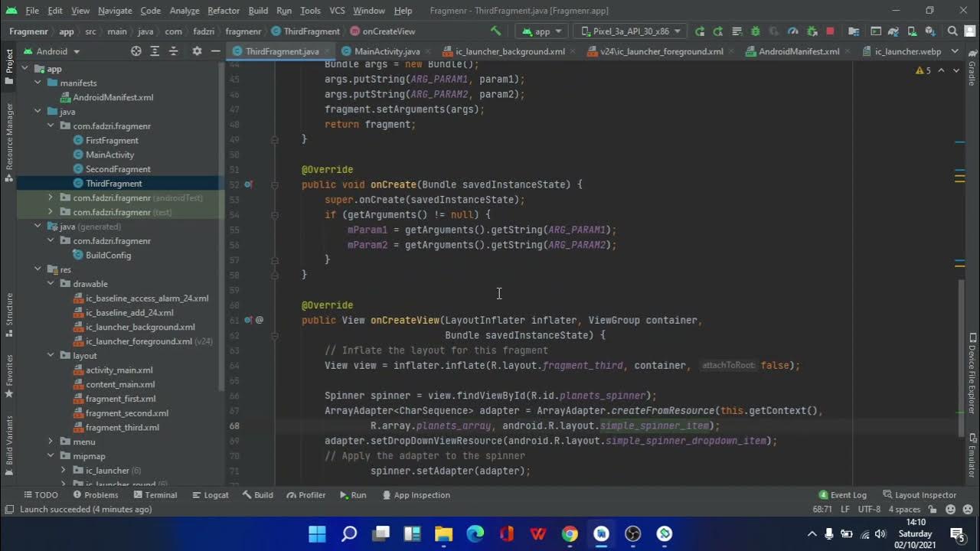
Task: Show hidden editor tabs dropdown chevron
Action: pos(955,51)
